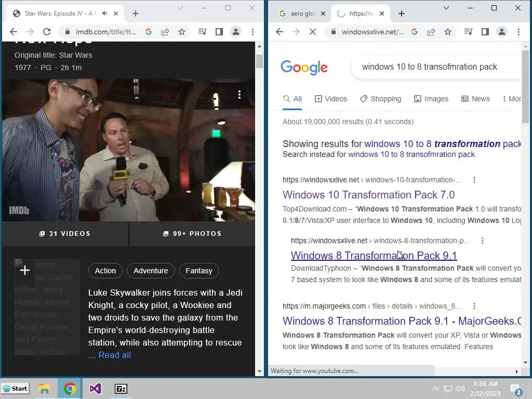532x399 pixels.
Task: Click the Google search box
Action: tap(436, 67)
